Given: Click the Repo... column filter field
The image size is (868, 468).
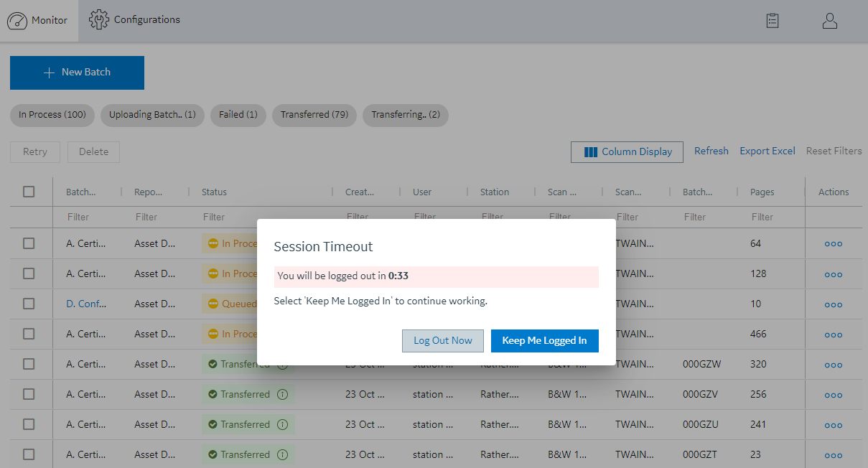Looking at the screenshot, I should [x=156, y=217].
